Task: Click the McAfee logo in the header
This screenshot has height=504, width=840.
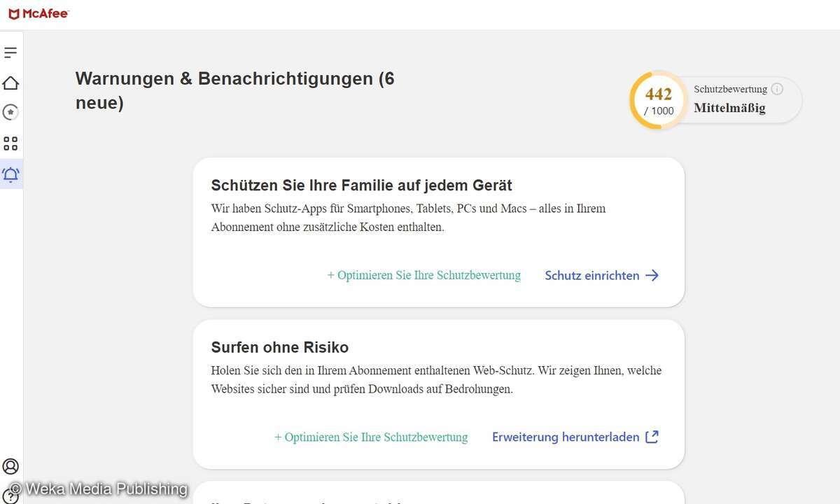Action: pos(38,14)
